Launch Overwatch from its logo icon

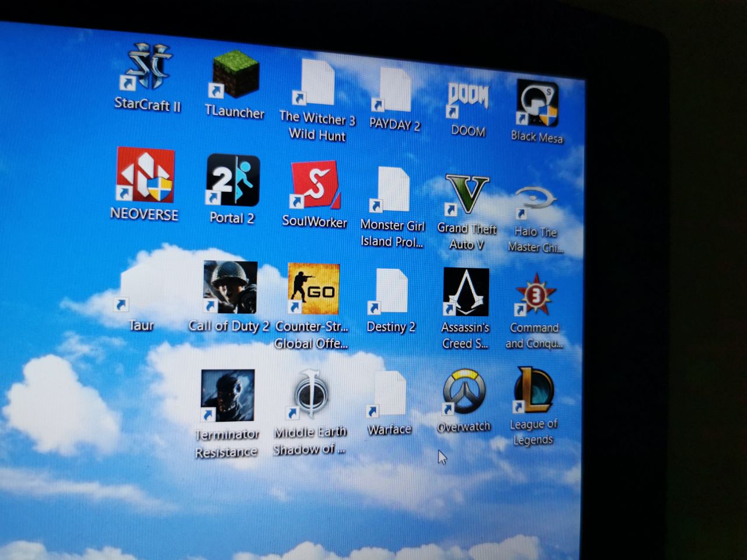pyautogui.click(x=464, y=391)
